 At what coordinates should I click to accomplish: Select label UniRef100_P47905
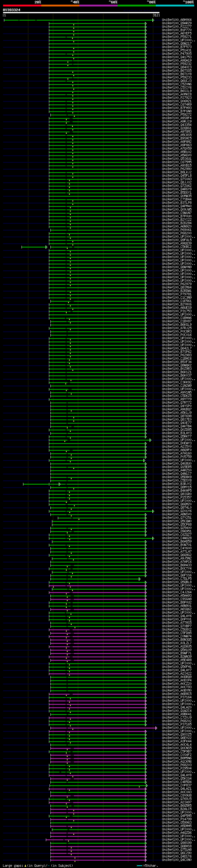[177, 54]
